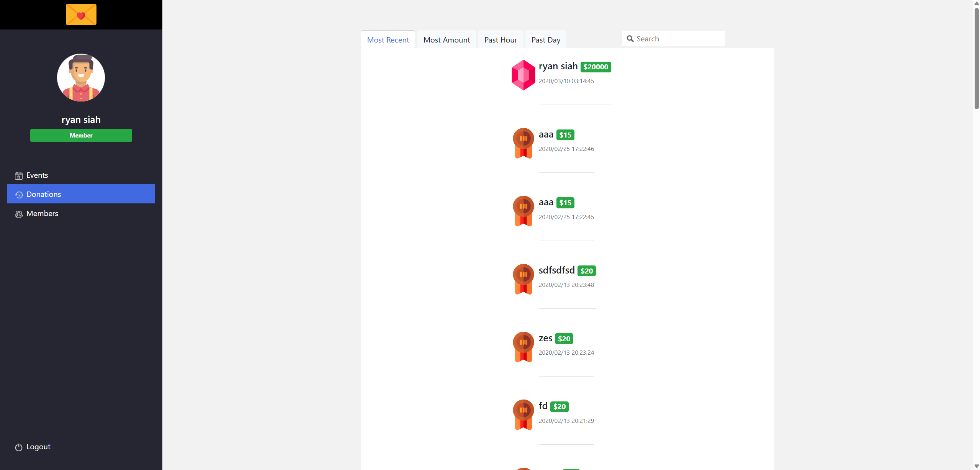Click the Logout power icon

[18, 447]
